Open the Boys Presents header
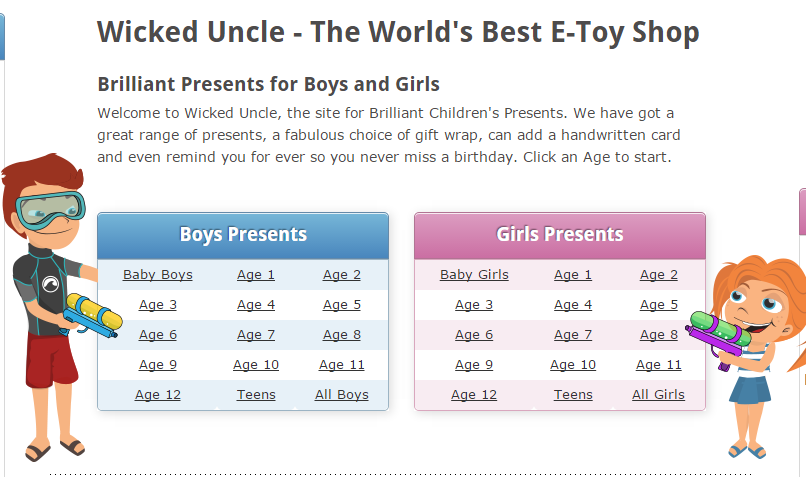 click(x=243, y=234)
